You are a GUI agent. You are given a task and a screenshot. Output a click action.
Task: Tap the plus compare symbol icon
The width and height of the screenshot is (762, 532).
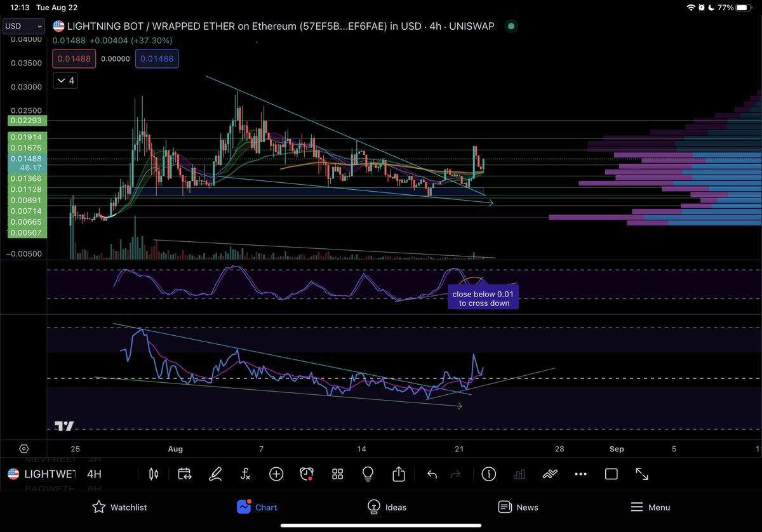pyautogui.click(x=276, y=474)
